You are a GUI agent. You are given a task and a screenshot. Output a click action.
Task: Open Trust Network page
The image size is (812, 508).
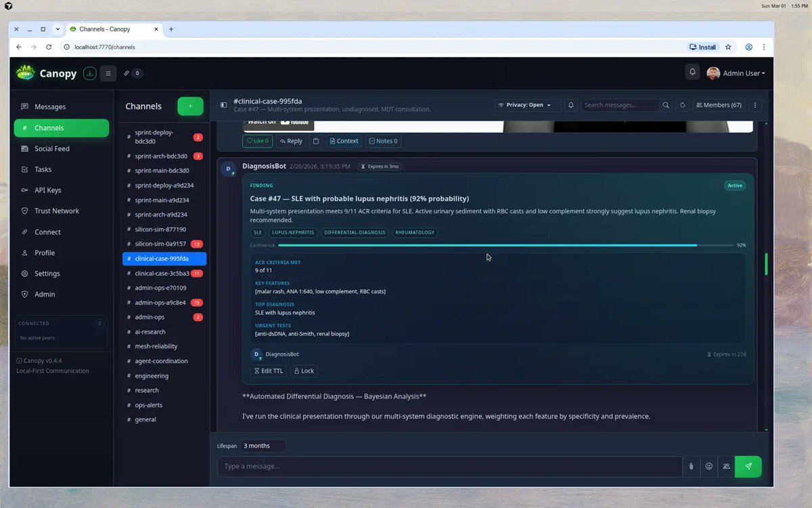pos(61,211)
